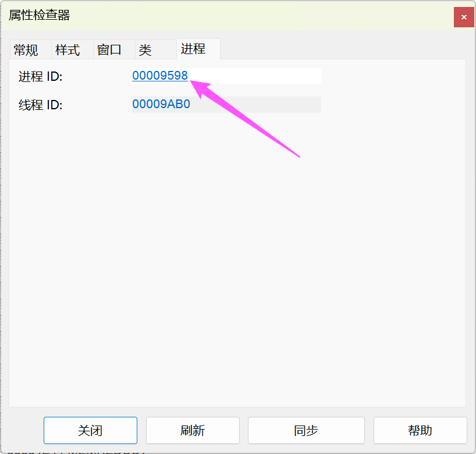Click the 线程 ID: label
This screenshot has height=454, width=476.
pyautogui.click(x=40, y=105)
